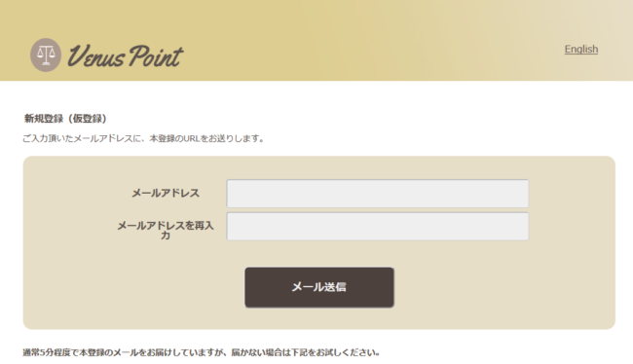Viewport: 633px width, 364px height.
Task: Click the word Point in logo
Action: point(156,55)
